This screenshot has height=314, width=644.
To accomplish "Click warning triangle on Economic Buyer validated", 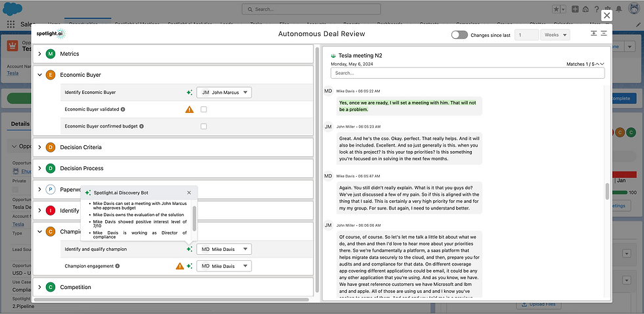I will click(x=189, y=110).
